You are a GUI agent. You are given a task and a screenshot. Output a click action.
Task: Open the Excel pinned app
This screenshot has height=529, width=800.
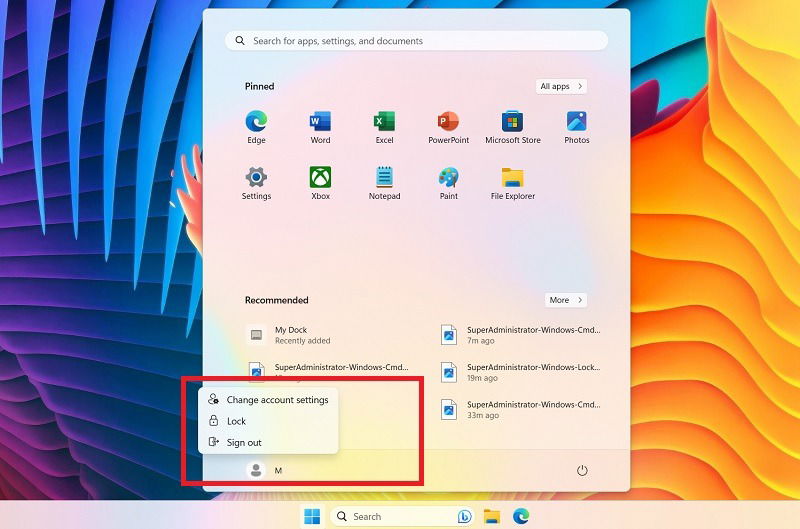[x=384, y=127]
